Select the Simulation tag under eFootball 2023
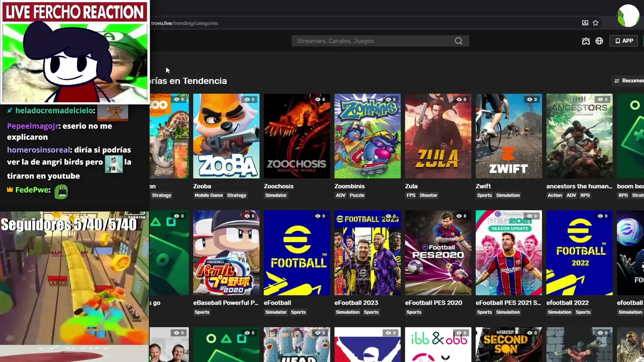Screen dimensions: 644x362 [348, 312]
